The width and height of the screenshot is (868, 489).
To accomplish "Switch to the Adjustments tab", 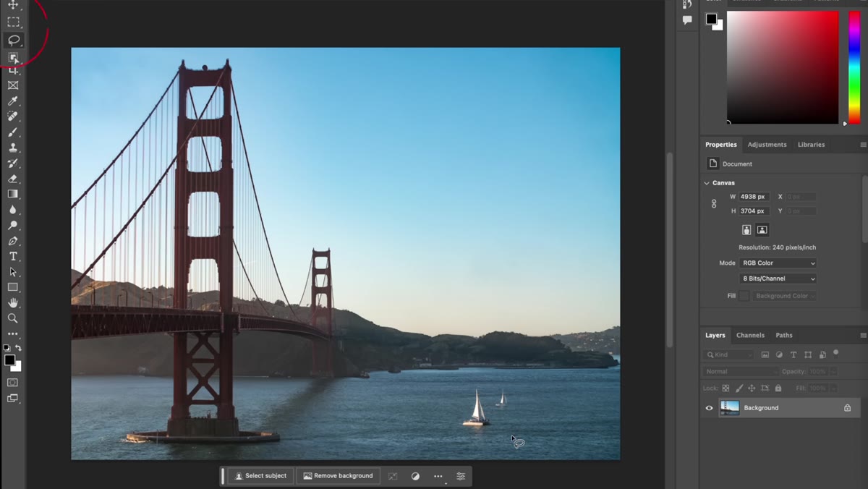I will pyautogui.click(x=767, y=145).
